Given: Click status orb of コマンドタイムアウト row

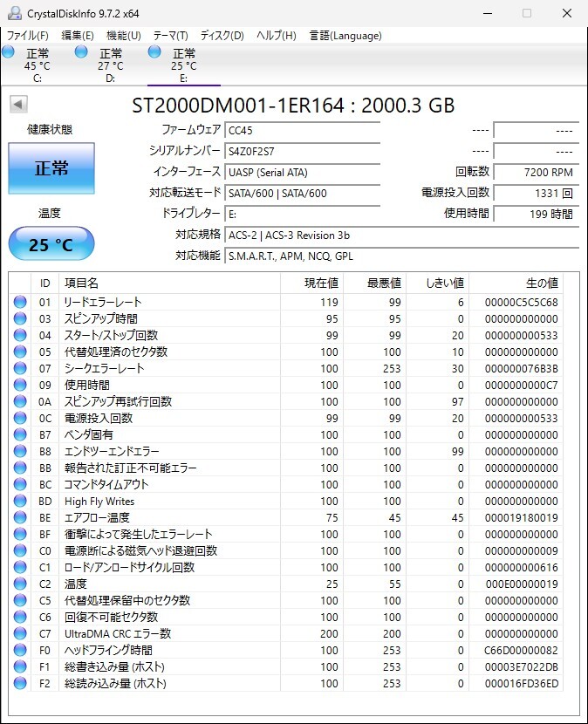Looking at the screenshot, I should coord(20,484).
